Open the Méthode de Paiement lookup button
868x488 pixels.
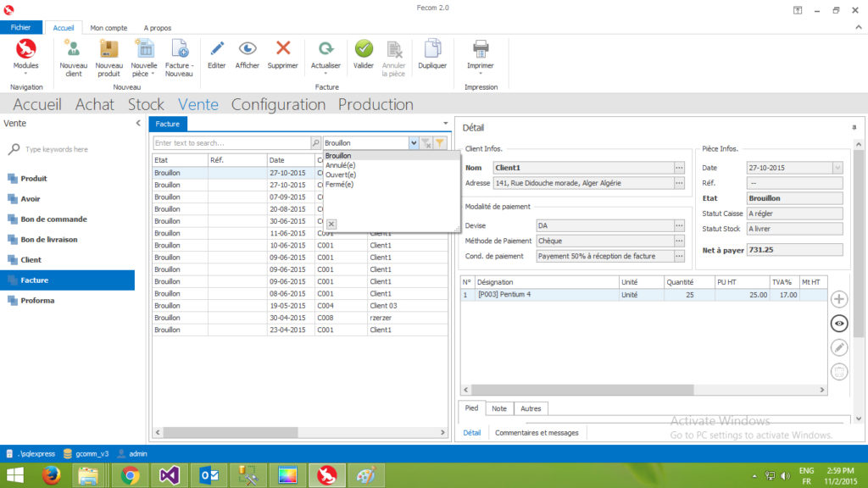pos(679,241)
